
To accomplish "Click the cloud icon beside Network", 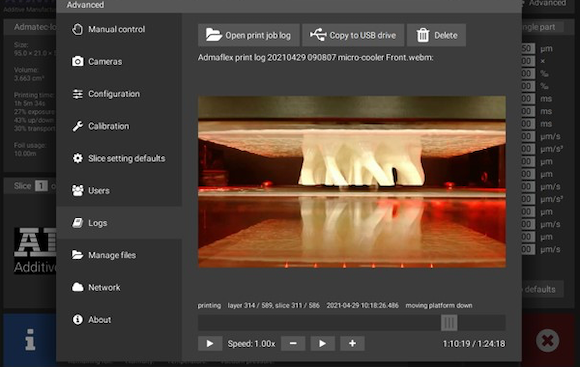I will [77, 287].
